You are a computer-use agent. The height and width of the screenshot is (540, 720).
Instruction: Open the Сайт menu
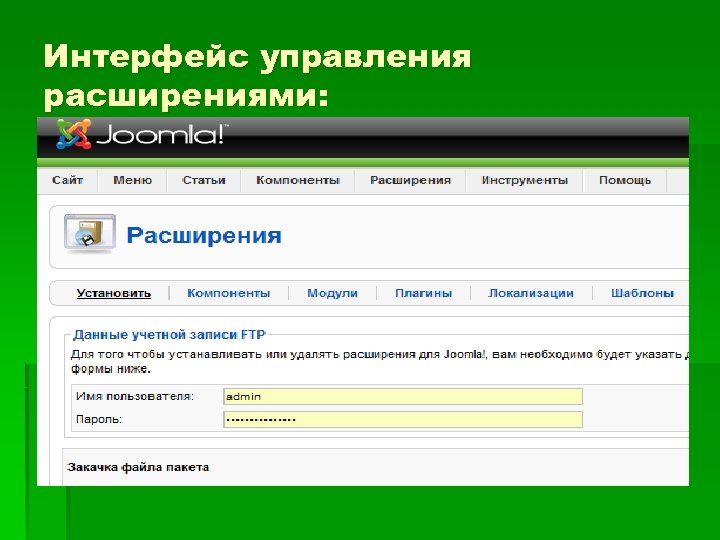68,180
